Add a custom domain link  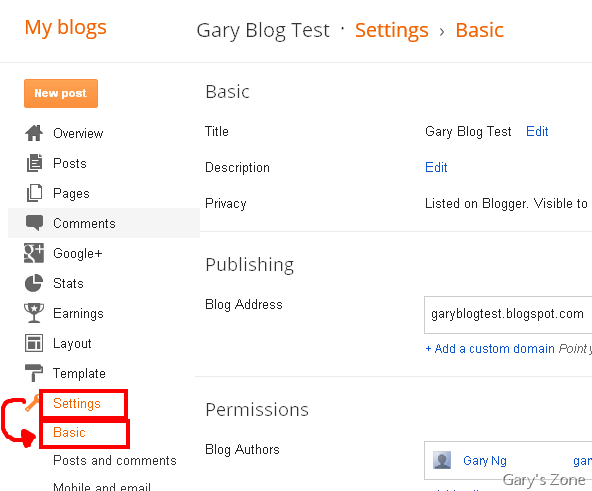click(x=490, y=348)
